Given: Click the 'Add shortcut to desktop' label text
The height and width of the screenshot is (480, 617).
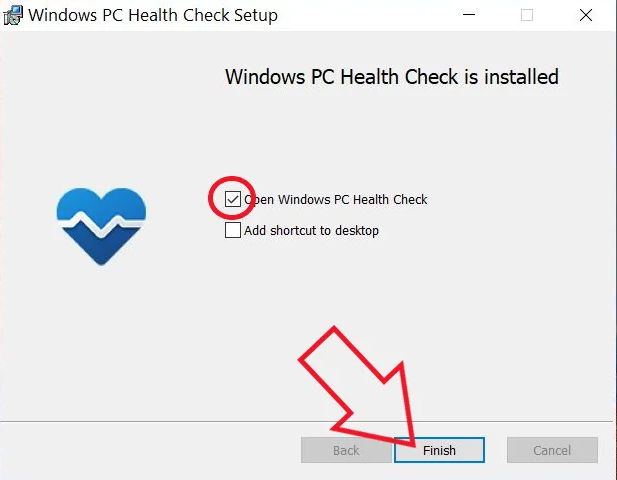Looking at the screenshot, I should (311, 231).
